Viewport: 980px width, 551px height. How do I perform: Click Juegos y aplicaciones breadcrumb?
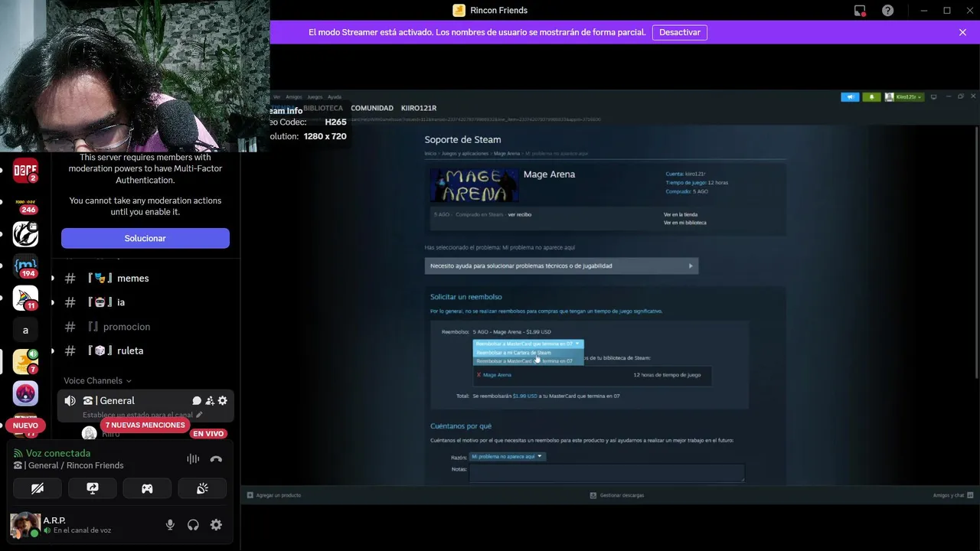(464, 154)
